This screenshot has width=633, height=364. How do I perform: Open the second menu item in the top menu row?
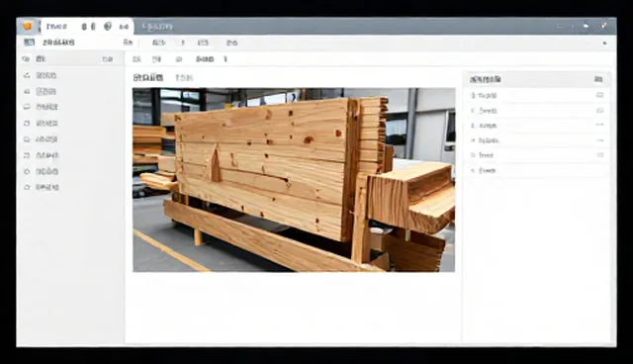[x=158, y=43]
